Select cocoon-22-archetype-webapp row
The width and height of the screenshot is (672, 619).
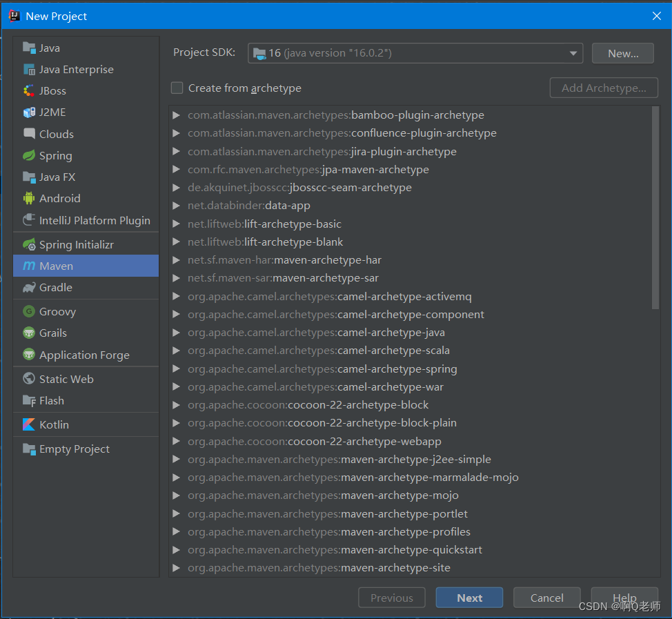coord(411,441)
